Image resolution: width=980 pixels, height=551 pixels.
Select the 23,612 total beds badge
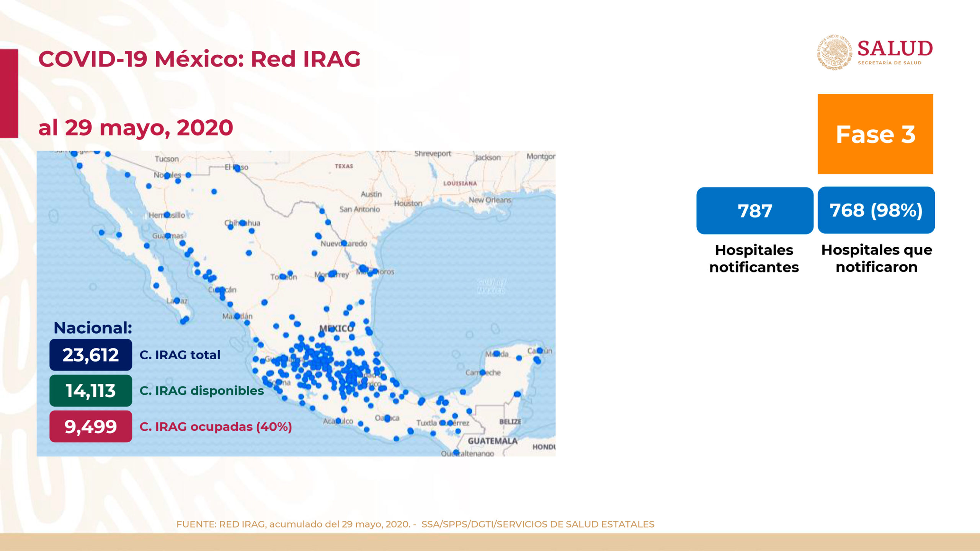pos(91,355)
